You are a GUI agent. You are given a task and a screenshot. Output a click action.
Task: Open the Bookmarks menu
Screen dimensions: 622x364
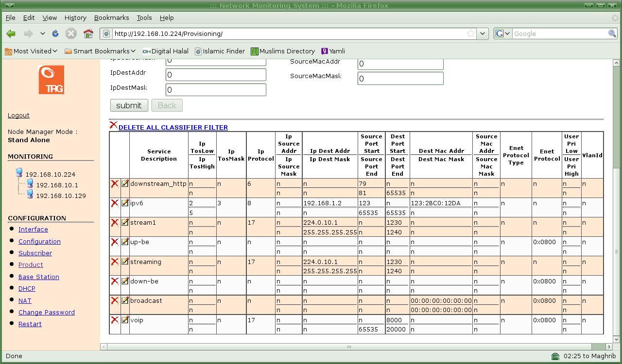[111, 17]
